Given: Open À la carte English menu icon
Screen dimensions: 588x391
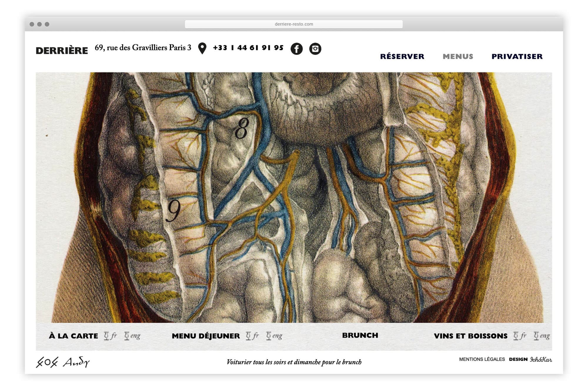Looking at the screenshot, I should tap(132, 336).
